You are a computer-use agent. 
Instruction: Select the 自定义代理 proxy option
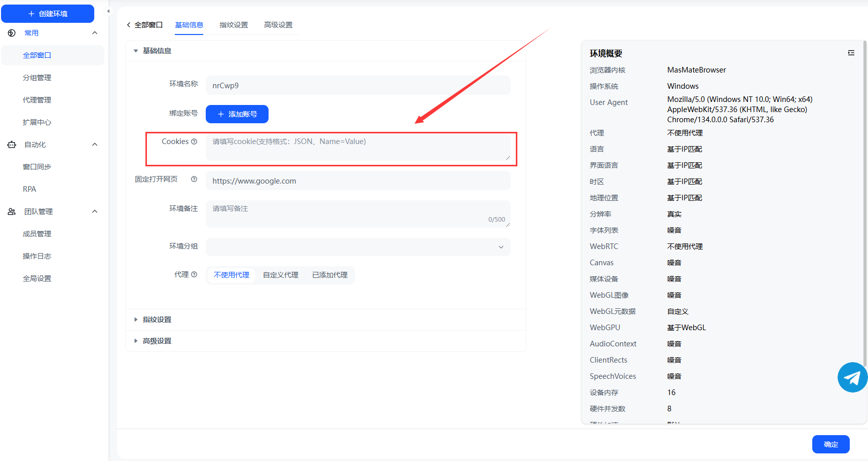(280, 275)
